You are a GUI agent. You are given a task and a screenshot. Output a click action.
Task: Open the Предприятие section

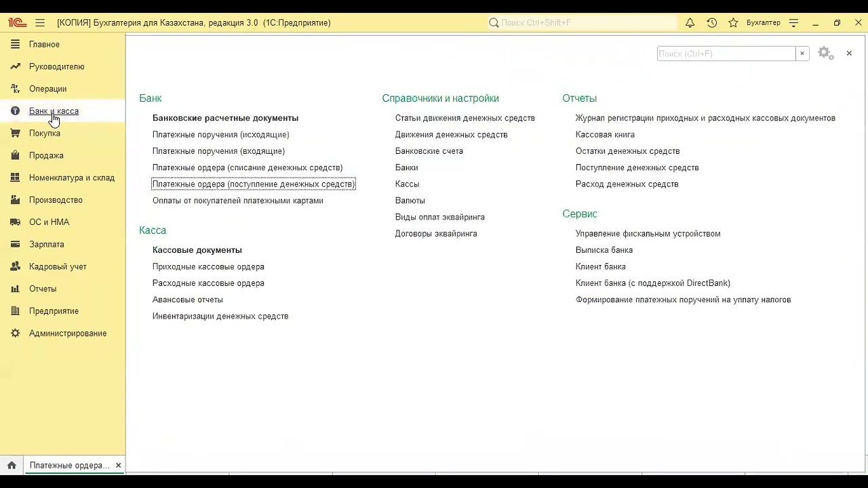point(54,311)
